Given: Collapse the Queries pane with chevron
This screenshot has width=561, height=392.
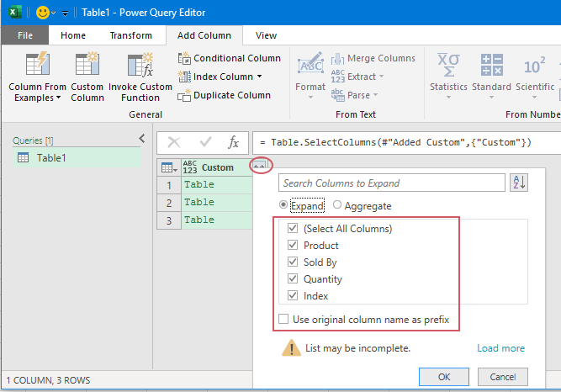Looking at the screenshot, I should coord(141,139).
